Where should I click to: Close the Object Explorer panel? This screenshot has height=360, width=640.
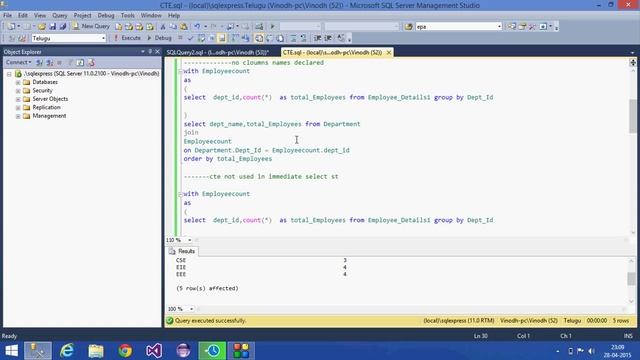point(157,51)
